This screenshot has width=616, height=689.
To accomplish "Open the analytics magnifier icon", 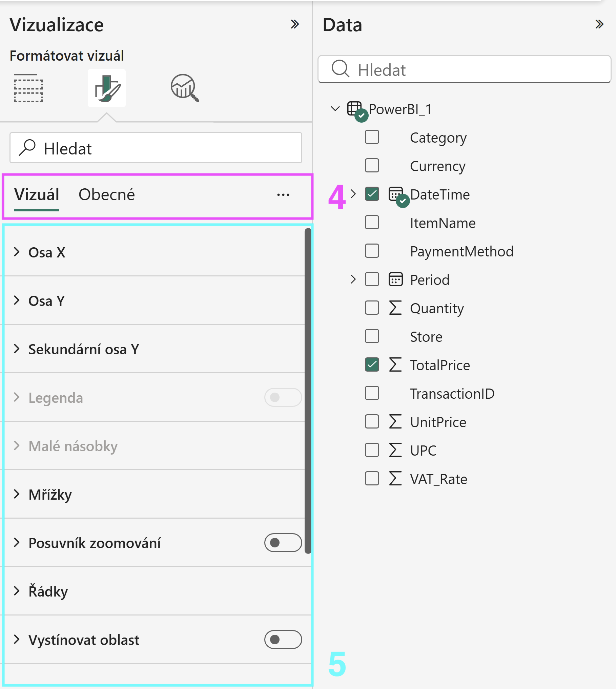I will [x=185, y=88].
